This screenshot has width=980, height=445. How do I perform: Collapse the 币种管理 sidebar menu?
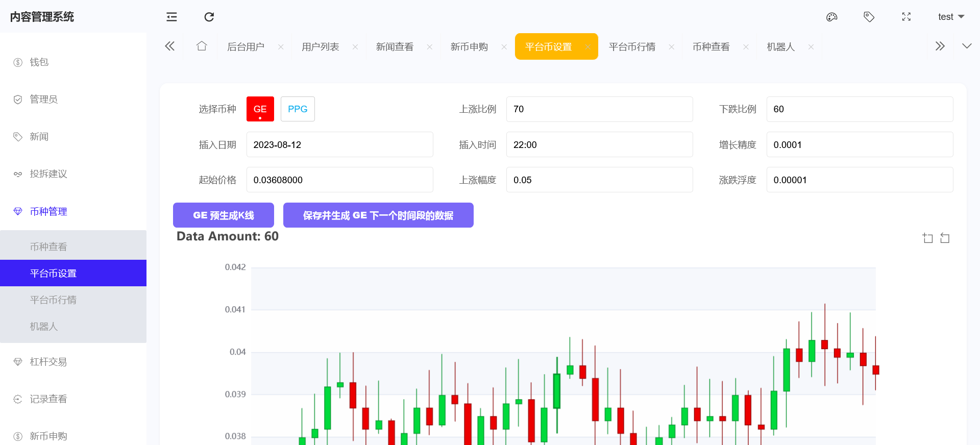[48, 211]
